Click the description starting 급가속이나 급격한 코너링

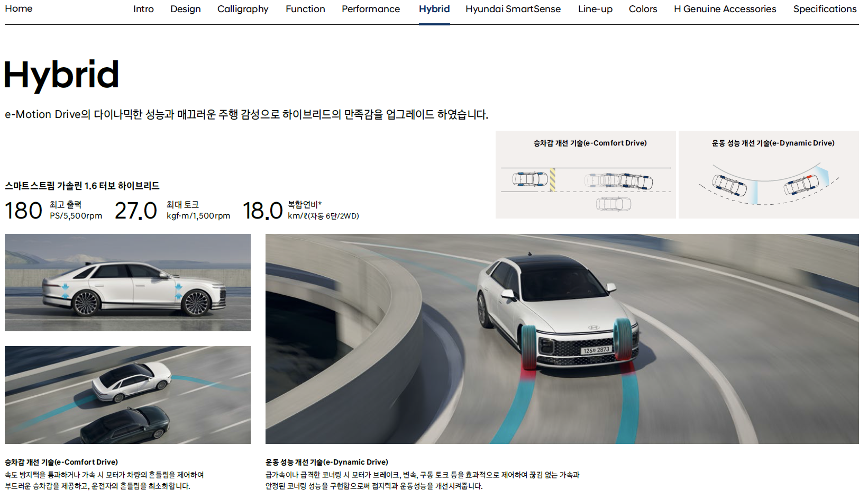click(423, 480)
